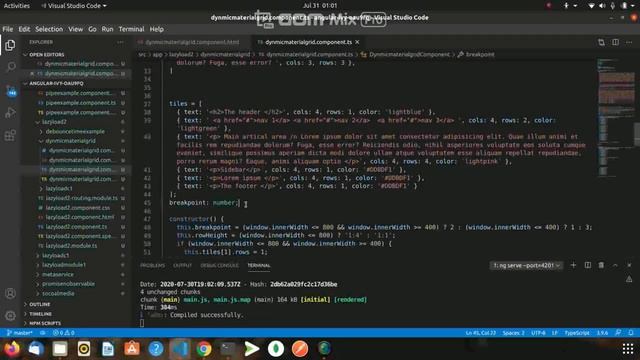This screenshot has width=640, height=360.
Task: Open the Help menu
Action: tap(156, 29)
